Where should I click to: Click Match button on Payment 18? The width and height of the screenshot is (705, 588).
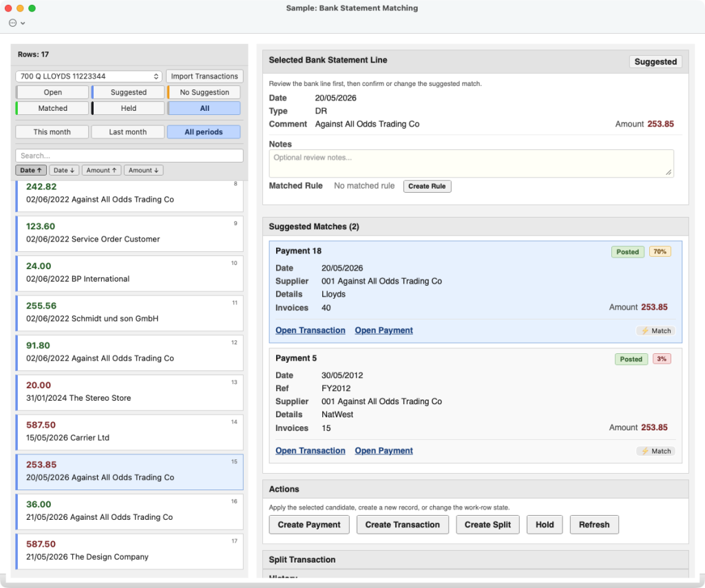(656, 331)
